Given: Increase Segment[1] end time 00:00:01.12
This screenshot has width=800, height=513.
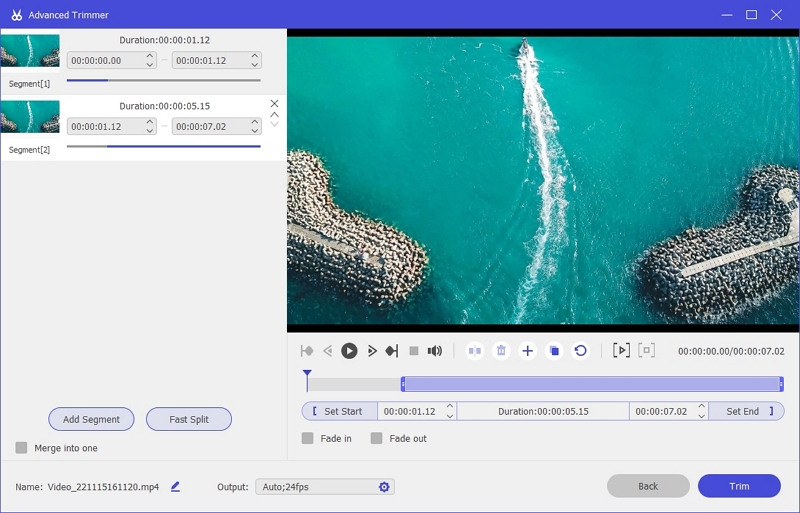Looking at the screenshot, I should (x=255, y=56).
